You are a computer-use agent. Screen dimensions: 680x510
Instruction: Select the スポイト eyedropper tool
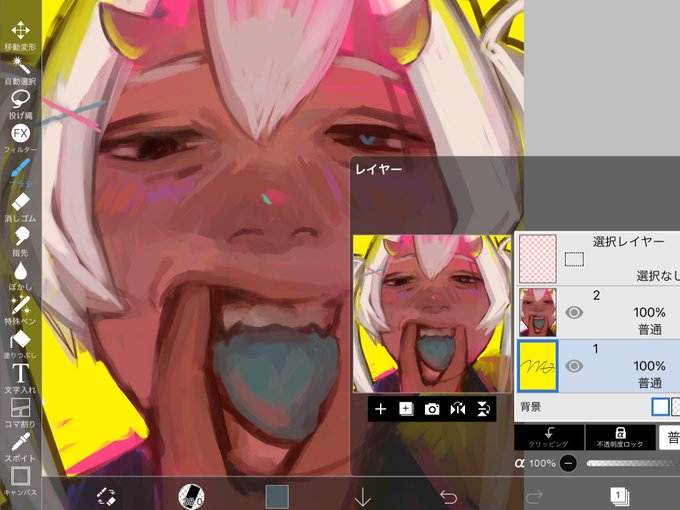[x=20, y=447]
